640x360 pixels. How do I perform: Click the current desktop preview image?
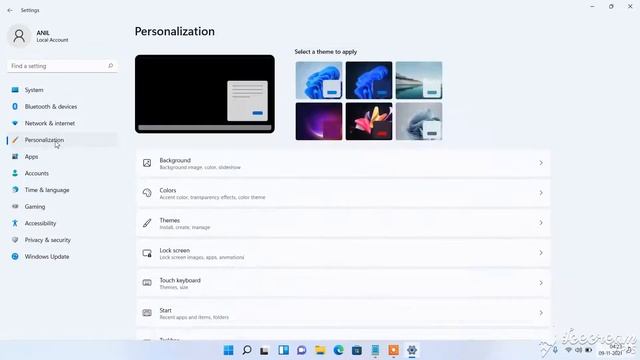(x=205, y=94)
